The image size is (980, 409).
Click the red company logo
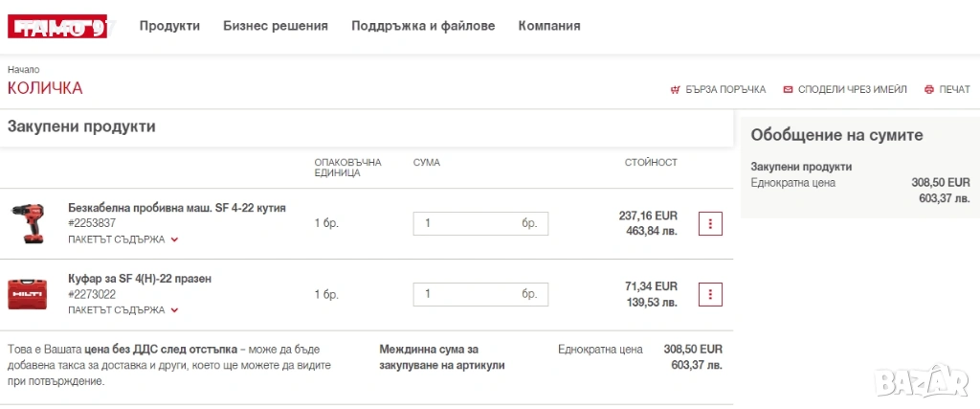pos(56,27)
